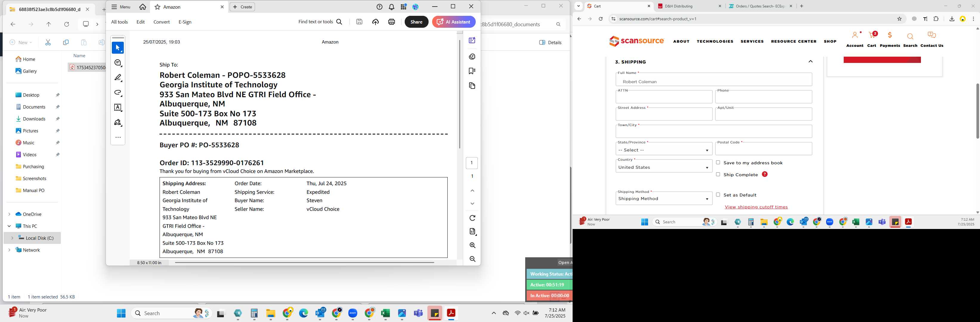
Task: Click the Windows Start button
Action: [121, 313]
